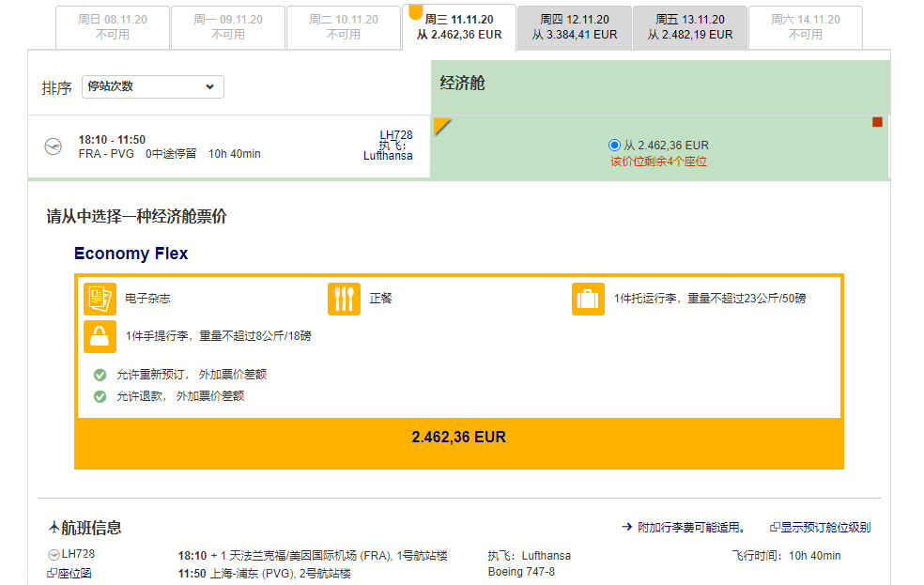Click the 正餐 meal cutlery icon
The width and height of the screenshot is (924, 585).
pyautogui.click(x=344, y=299)
